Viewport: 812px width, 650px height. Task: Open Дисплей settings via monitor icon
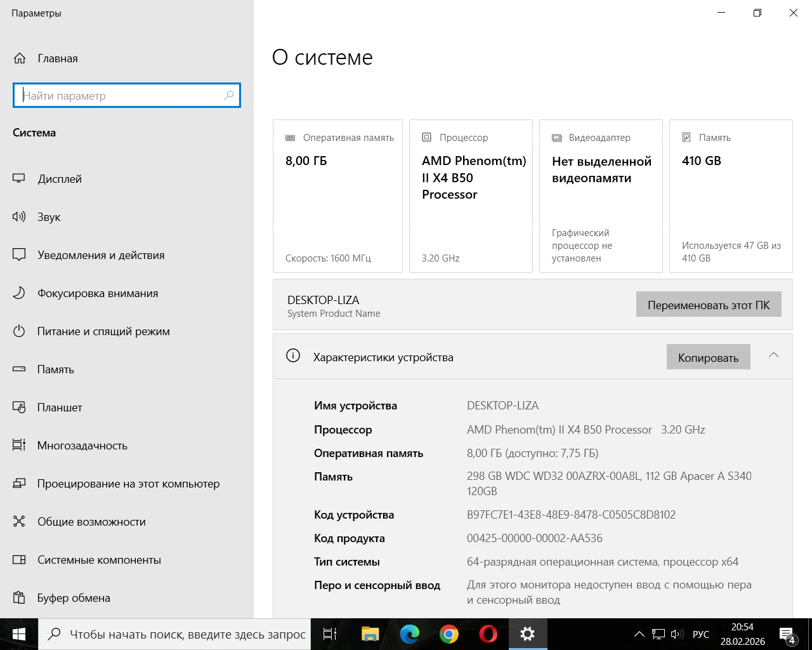19,179
